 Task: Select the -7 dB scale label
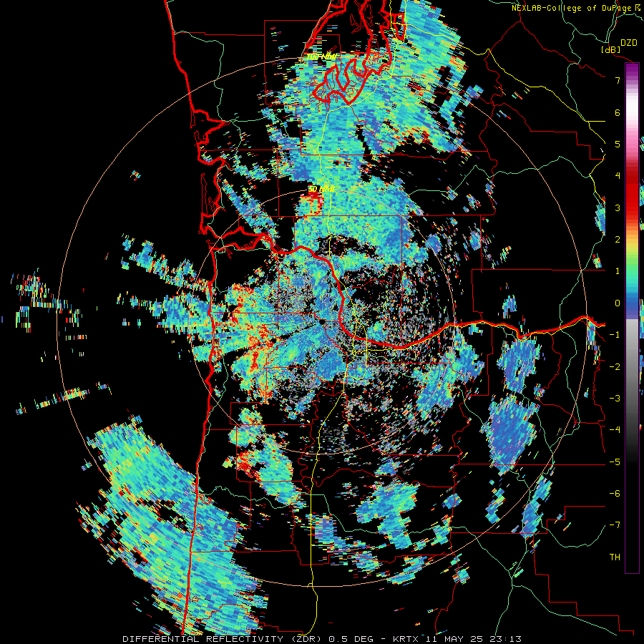coord(615,525)
